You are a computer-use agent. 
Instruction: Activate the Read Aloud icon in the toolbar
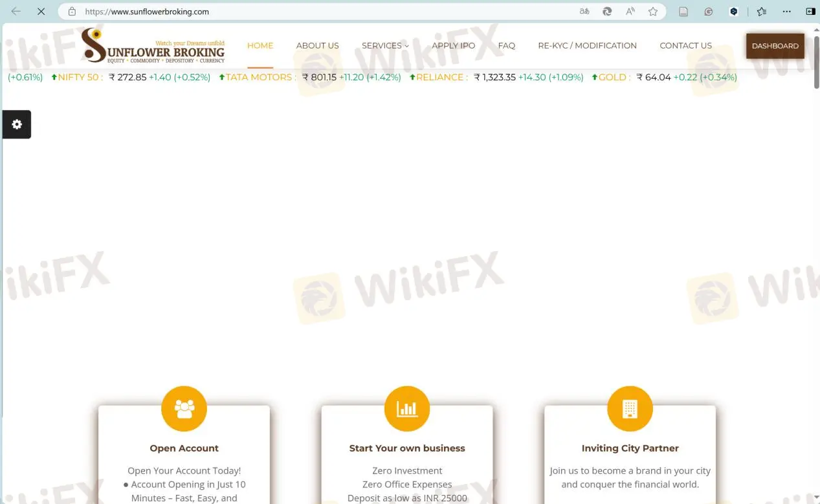coord(628,11)
